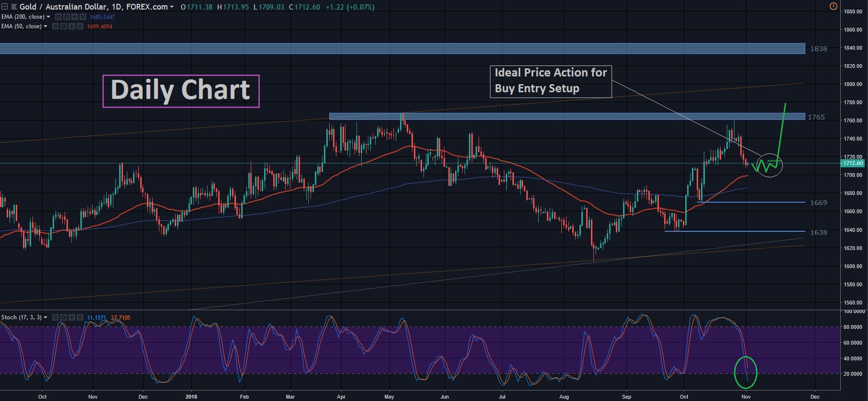
Task: Open the Stoch (17, 3, 3) dropdown arrow
Action: [x=45, y=317]
